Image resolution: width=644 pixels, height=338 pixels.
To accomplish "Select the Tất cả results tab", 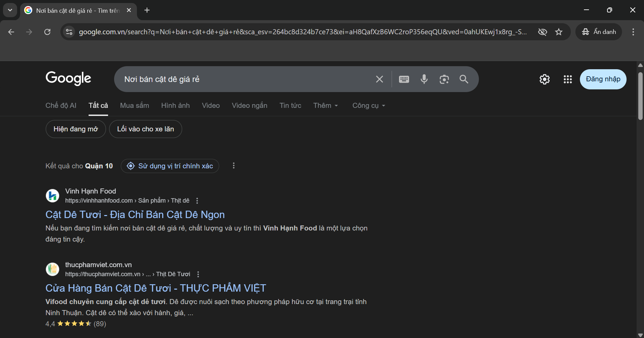I will [x=98, y=105].
